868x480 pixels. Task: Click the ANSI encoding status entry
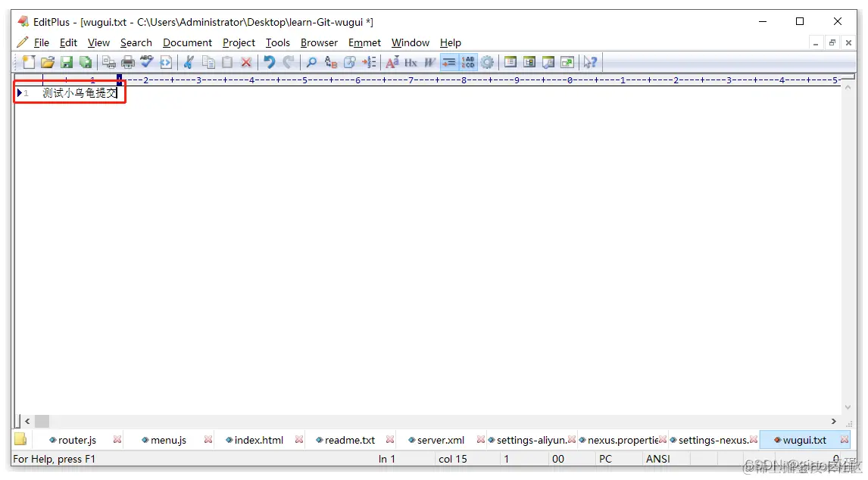[657, 459]
